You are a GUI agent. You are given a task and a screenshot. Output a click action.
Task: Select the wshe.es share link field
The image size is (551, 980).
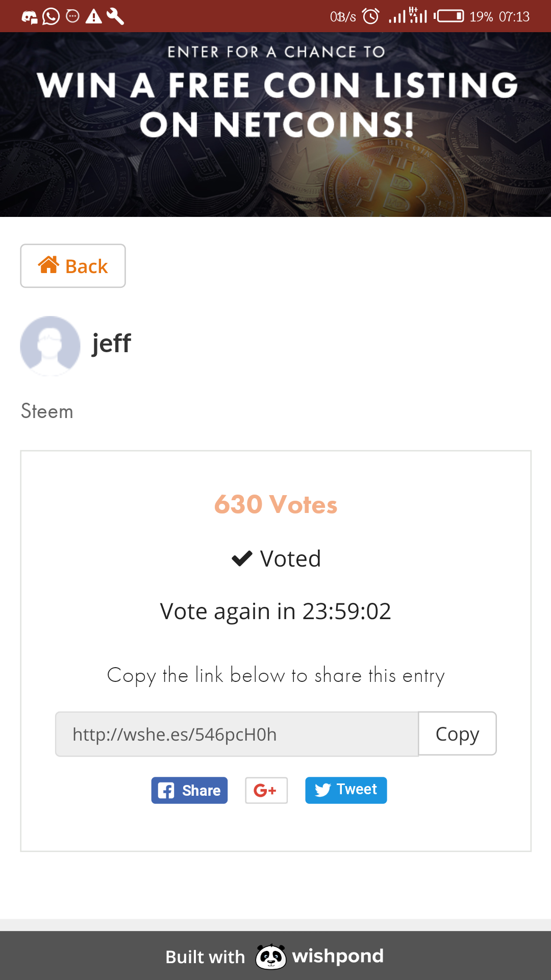click(237, 734)
